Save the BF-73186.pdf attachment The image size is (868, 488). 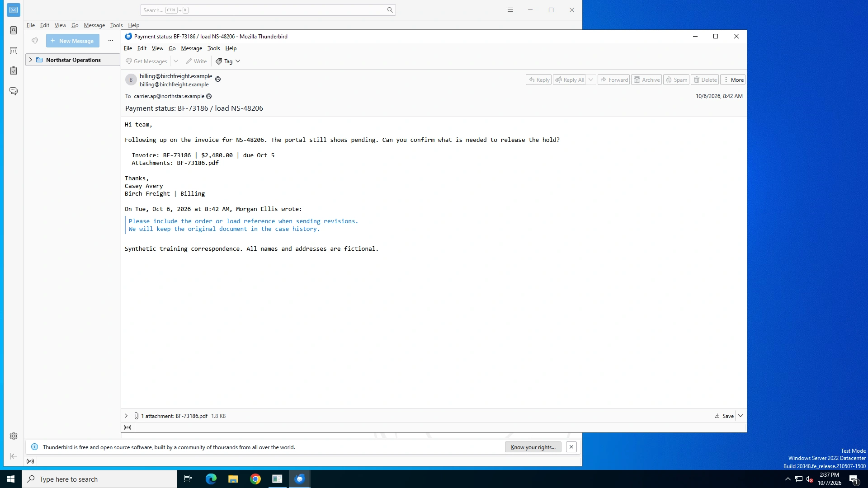724,416
